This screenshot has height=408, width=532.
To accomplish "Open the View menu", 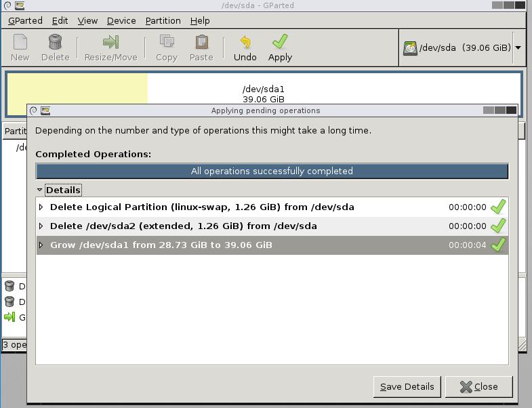I will point(87,21).
